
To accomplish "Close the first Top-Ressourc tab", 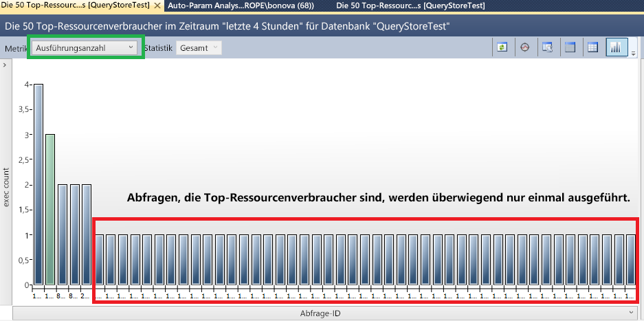I will [x=157, y=5].
